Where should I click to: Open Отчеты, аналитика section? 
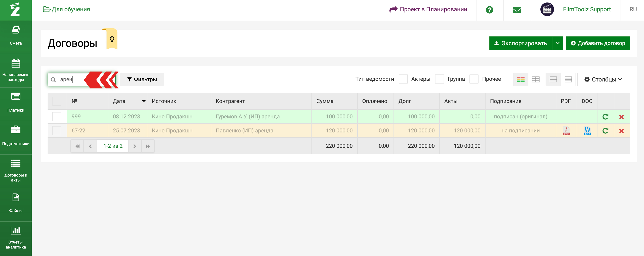pyautogui.click(x=16, y=237)
